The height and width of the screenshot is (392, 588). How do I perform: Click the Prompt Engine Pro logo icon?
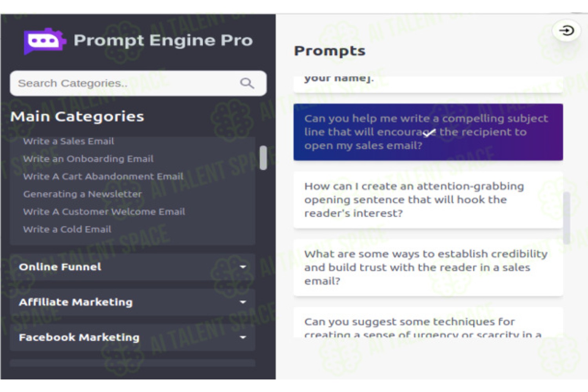tap(44, 41)
